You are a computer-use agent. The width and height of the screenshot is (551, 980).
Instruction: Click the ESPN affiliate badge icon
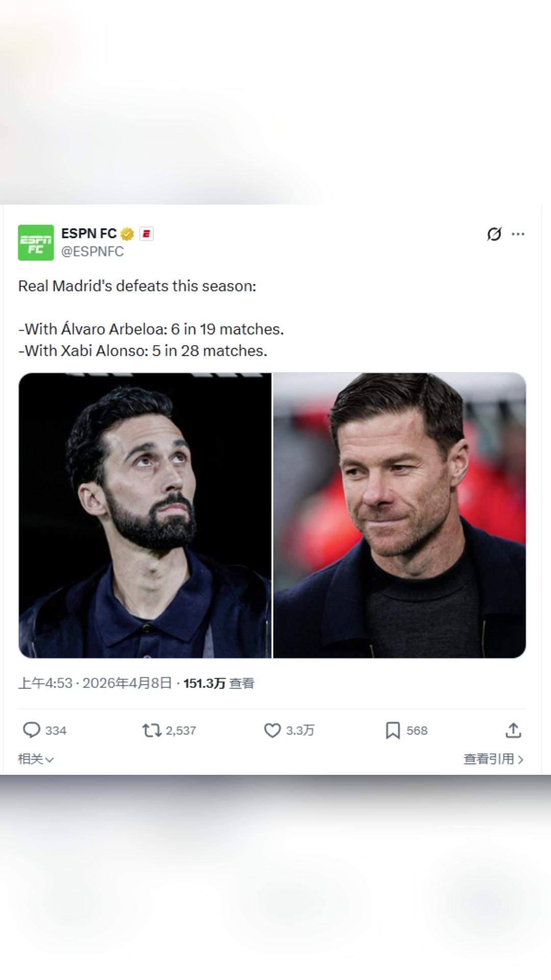(x=146, y=234)
